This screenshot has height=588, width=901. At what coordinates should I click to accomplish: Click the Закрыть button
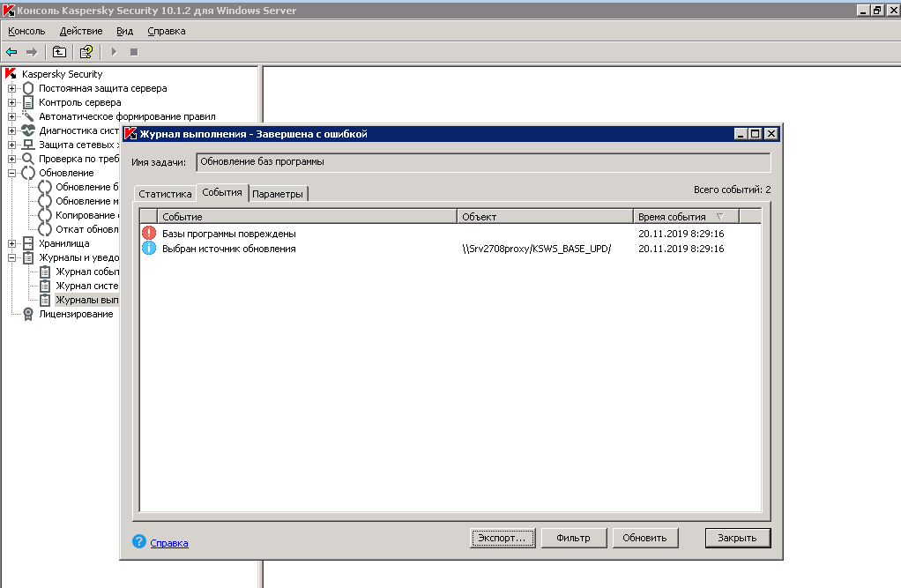point(737,538)
